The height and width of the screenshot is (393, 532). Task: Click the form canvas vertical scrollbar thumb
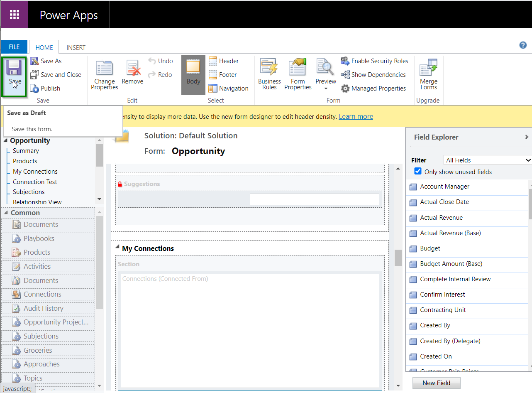click(x=398, y=258)
